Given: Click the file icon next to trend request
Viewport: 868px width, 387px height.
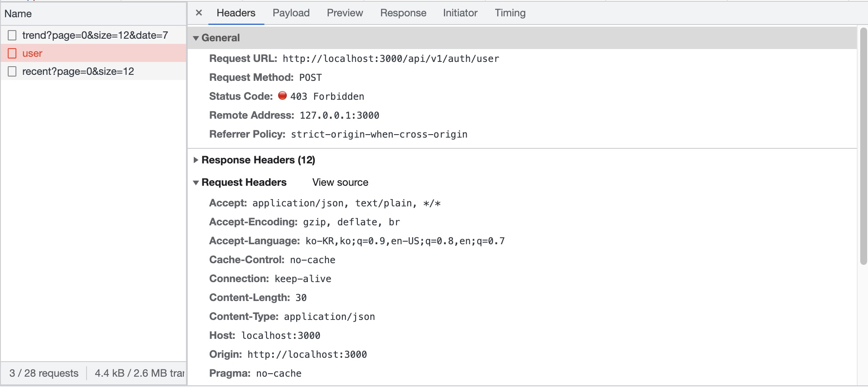Looking at the screenshot, I should coord(12,35).
